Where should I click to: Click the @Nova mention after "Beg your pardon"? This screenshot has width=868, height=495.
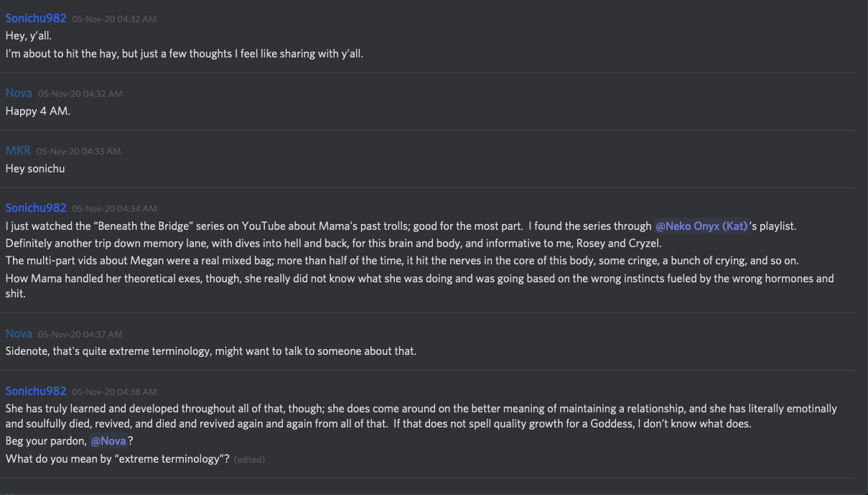pyautogui.click(x=108, y=441)
